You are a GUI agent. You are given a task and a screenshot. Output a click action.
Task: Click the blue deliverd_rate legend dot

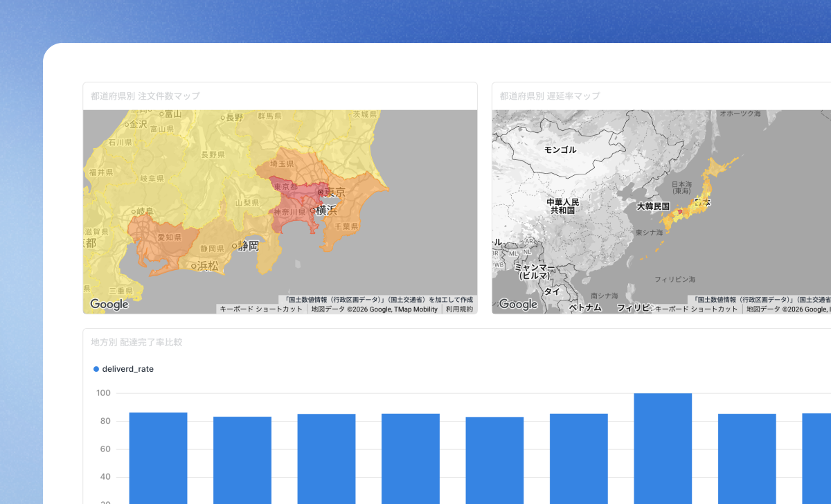[96, 369]
